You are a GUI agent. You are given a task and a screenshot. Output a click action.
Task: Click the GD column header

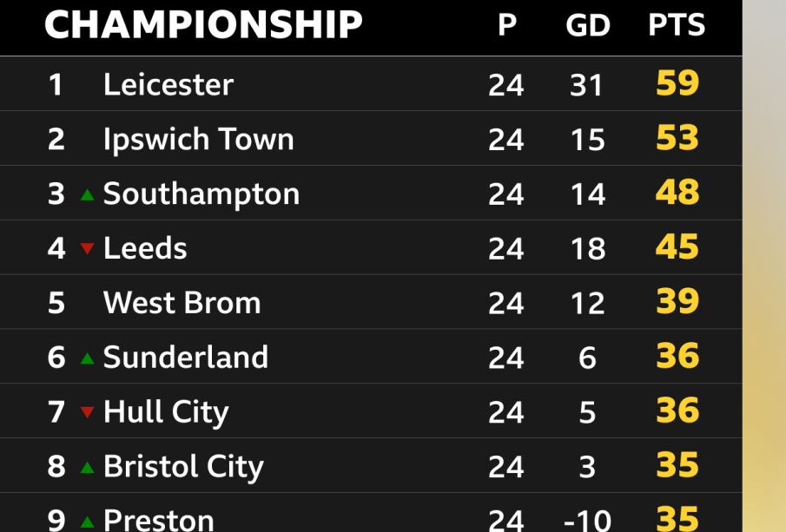(588, 26)
